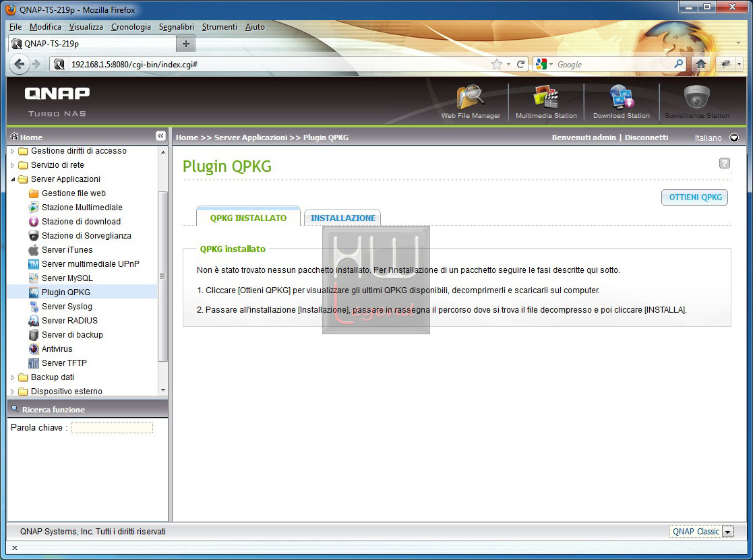
Task: Open bookmark star dropdown arrow
Action: point(508,64)
